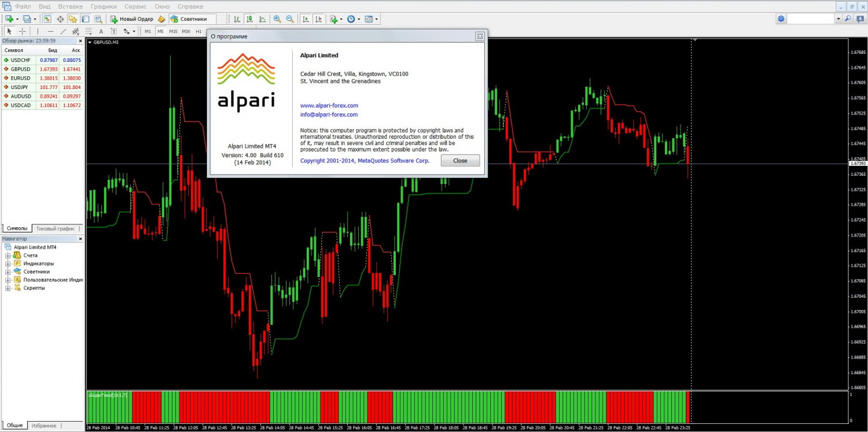Open the Profiles toolbar icon
Image resolution: width=868 pixels, height=432 pixels.
(27, 19)
